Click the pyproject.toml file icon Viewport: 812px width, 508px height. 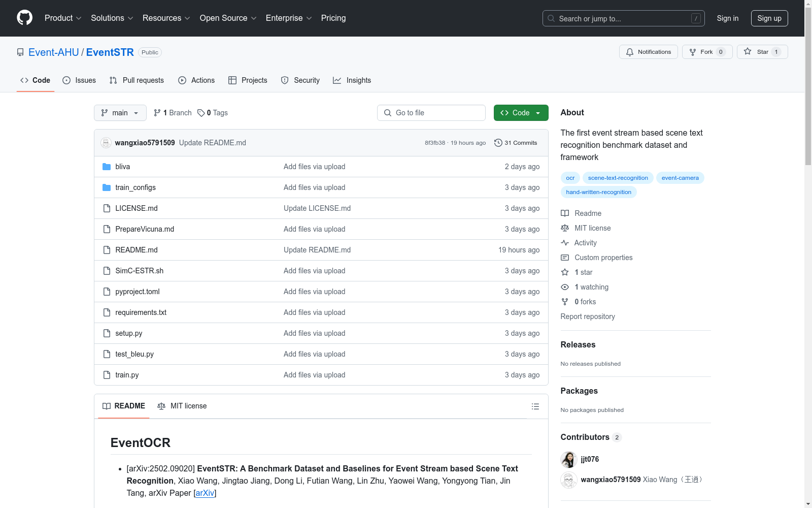pos(107,292)
